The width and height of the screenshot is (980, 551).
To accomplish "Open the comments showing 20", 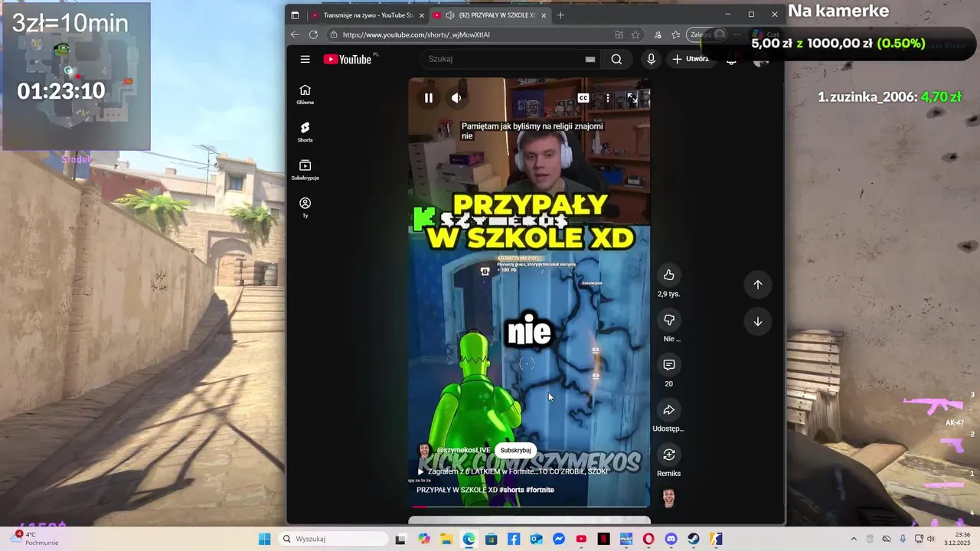I will pos(668,365).
